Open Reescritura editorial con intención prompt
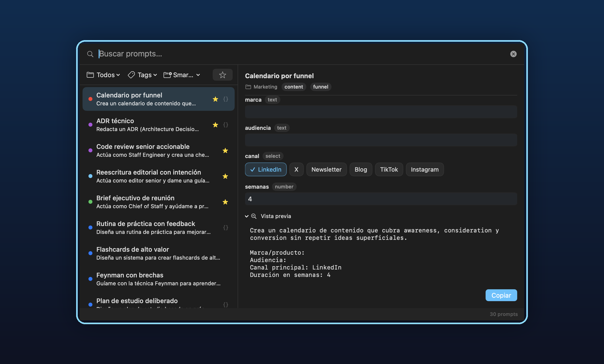Viewport: 604px width, 364px height. pos(159,176)
